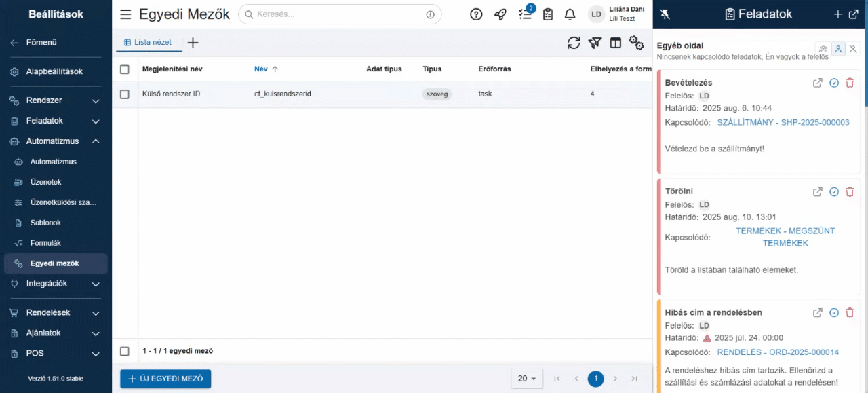The image size is (868, 393).
Task: Open the page size dropdown showing 20
Action: tap(527, 379)
